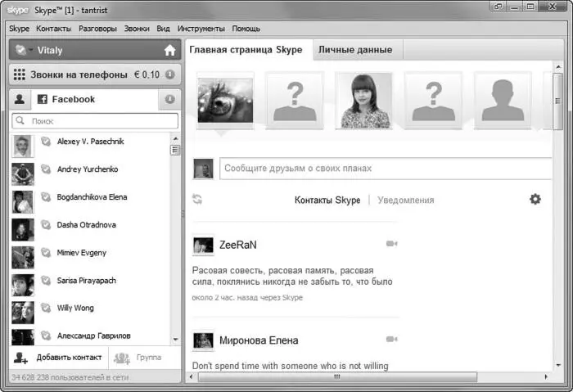Click the dial pad icon for phone calls

tap(20, 74)
